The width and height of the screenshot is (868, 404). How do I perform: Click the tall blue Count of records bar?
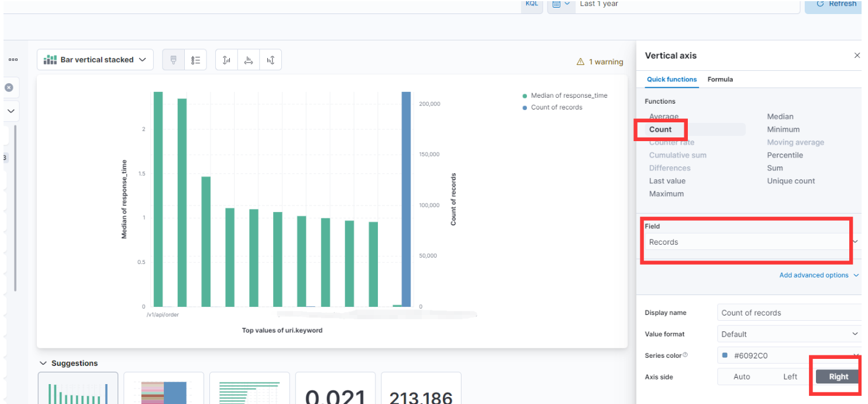406,199
